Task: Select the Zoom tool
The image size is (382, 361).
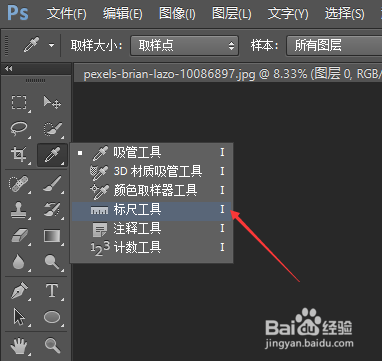Action: point(52,345)
